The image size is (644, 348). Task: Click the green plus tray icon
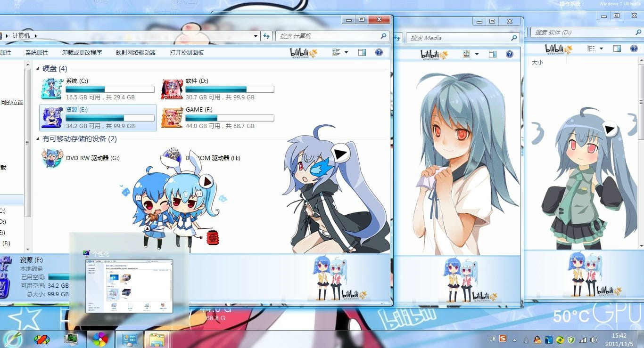tap(560, 340)
